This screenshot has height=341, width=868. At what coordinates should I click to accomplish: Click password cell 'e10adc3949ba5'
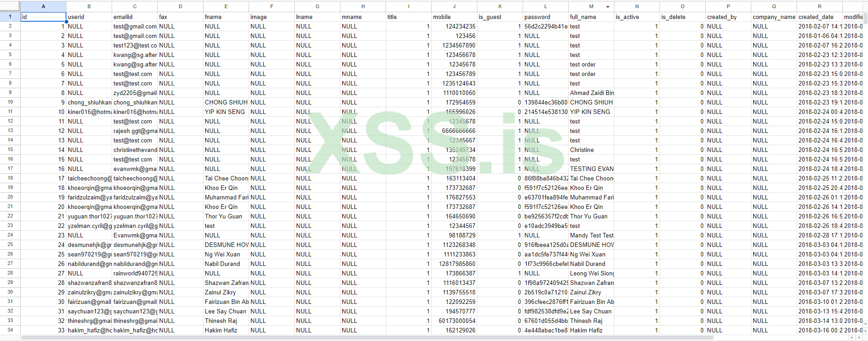point(546,226)
